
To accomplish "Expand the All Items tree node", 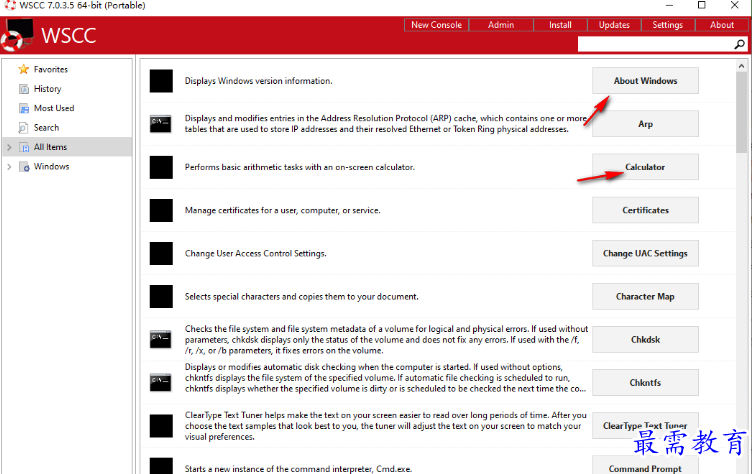I will [9, 147].
